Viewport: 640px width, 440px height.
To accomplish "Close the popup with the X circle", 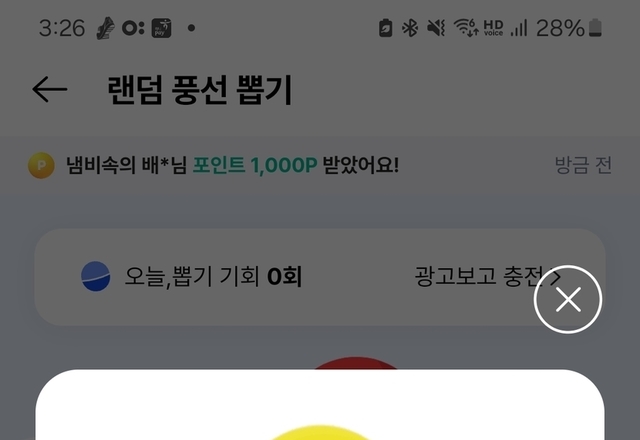I will coord(568,299).
